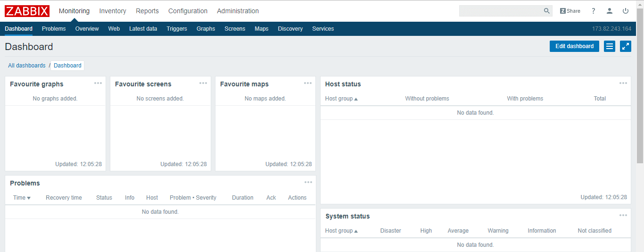The width and height of the screenshot is (644, 252).
Task: Toggle fullscreen mode with the arrows icon
Action: pos(626,46)
